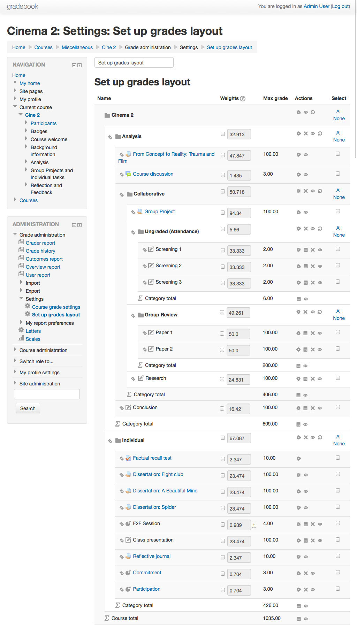The height and width of the screenshot is (644, 357).
Task: Click weight field for Dissertation: Spider
Action: pyautogui.click(x=239, y=509)
